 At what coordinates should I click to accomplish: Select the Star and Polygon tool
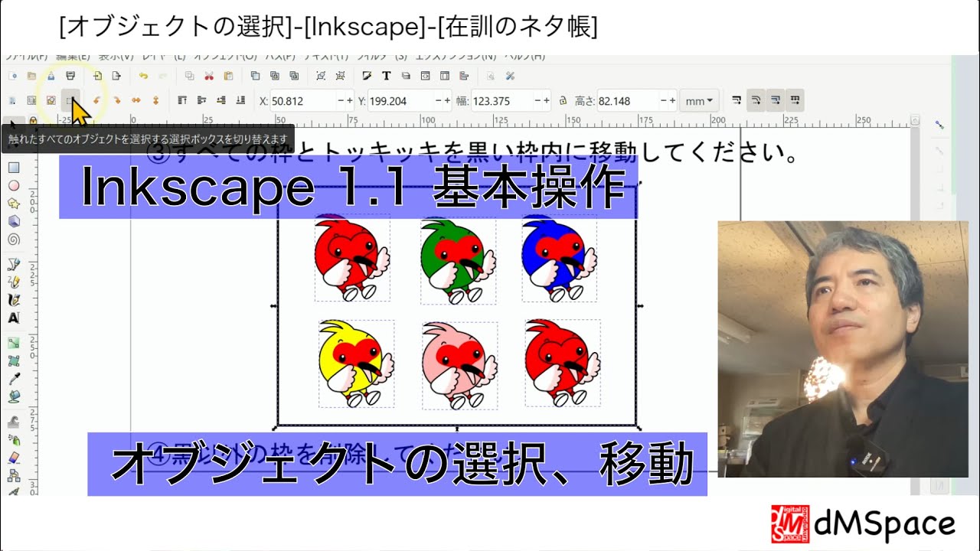13,204
